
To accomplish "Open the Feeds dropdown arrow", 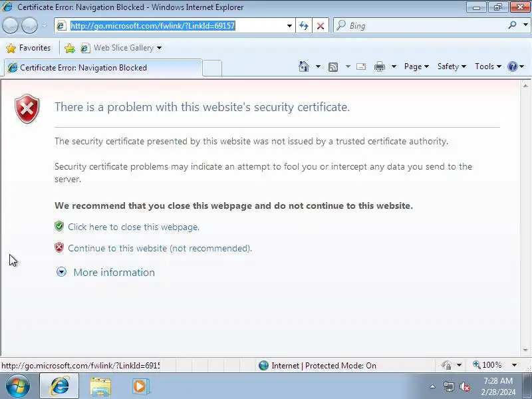I will (348, 66).
